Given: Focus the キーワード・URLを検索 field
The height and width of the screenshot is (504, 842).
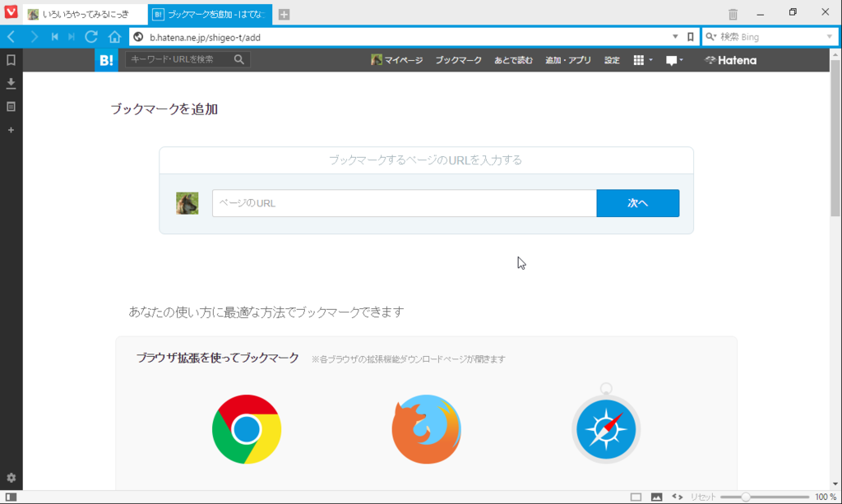Looking at the screenshot, I should [x=180, y=59].
